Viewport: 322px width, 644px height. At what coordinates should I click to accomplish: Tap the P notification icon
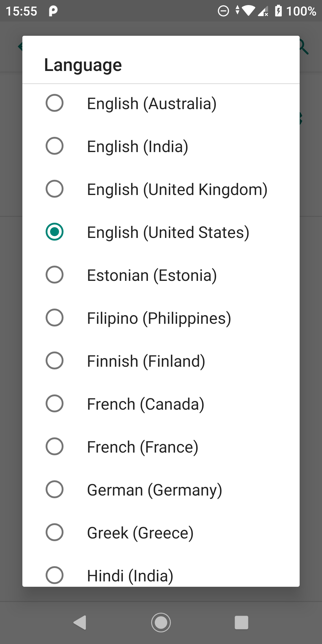coord(53,11)
